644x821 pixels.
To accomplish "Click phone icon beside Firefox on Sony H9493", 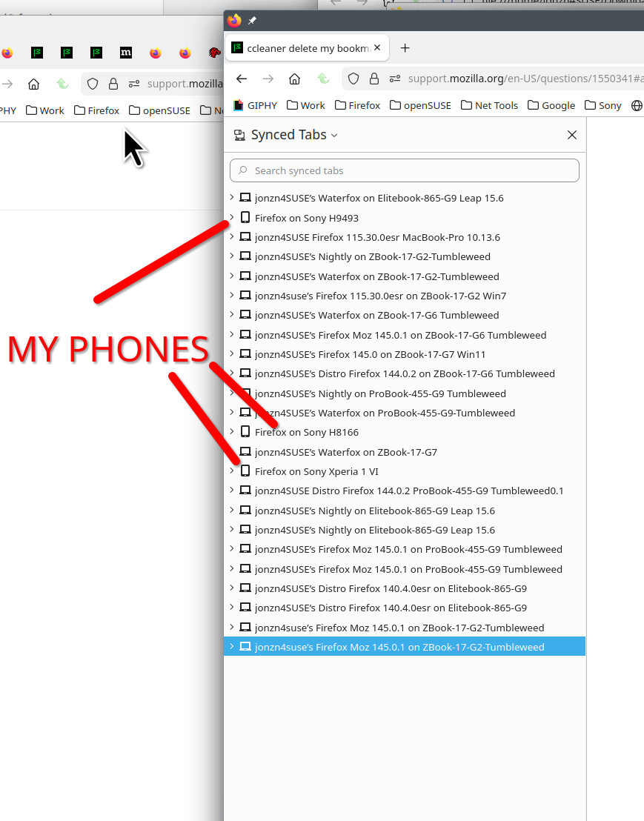I will [x=245, y=217].
